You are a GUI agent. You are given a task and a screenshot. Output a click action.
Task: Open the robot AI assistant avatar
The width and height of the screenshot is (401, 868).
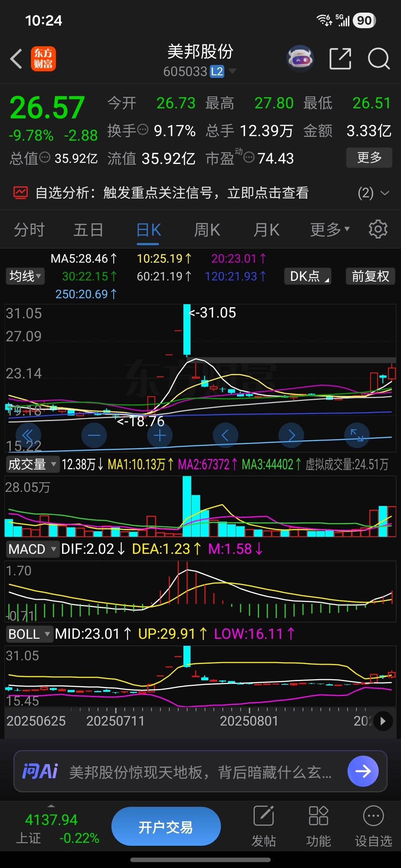[300, 59]
